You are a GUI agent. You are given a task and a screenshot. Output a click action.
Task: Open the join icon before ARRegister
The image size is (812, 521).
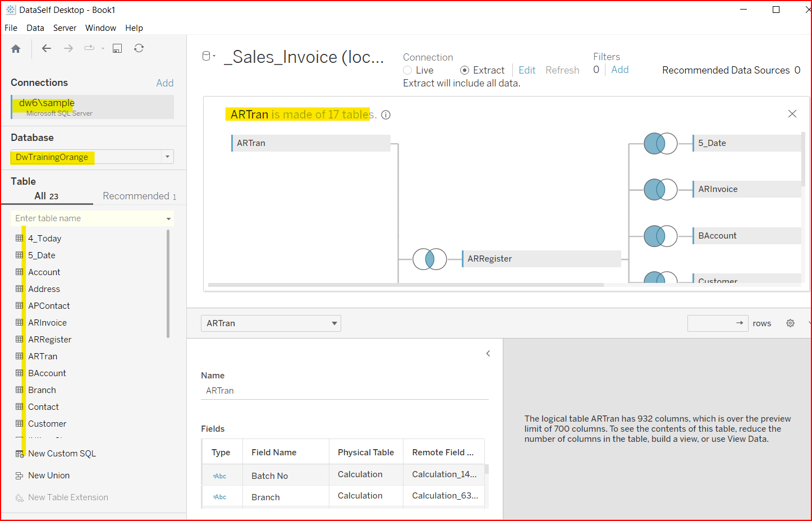[430, 259]
